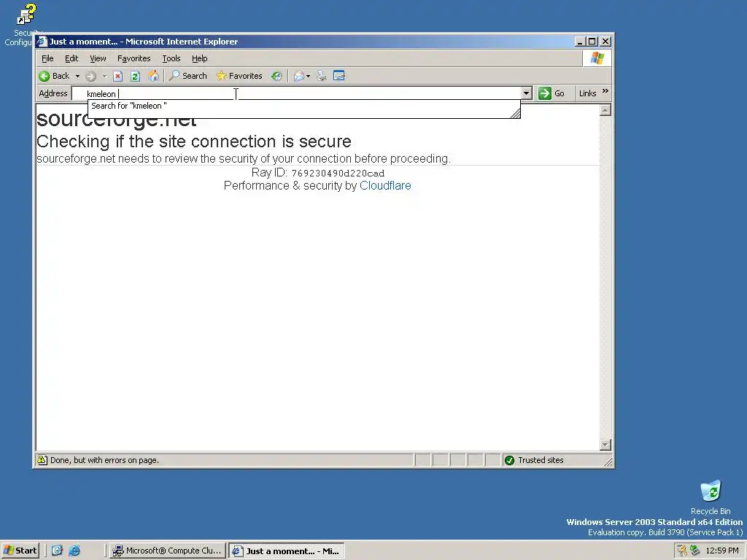Click in the Address bar text field
This screenshot has width=747, height=560.
(x=296, y=94)
